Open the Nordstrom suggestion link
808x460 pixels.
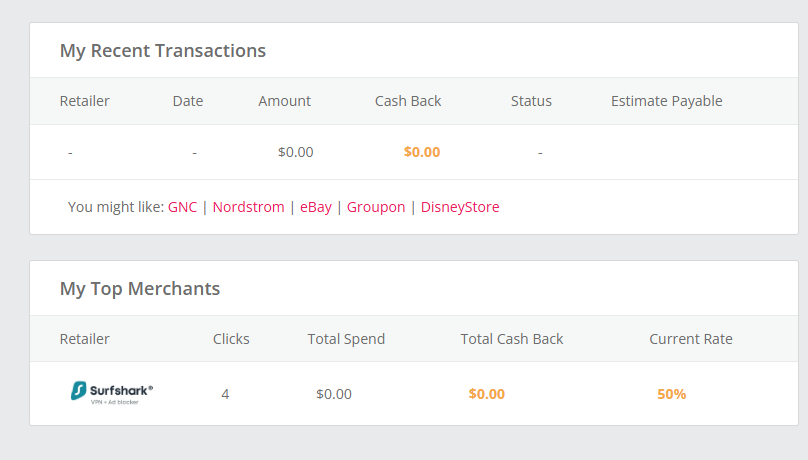pos(248,207)
